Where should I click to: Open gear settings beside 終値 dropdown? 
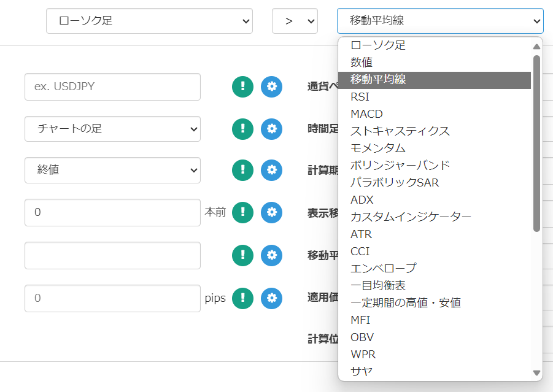(x=271, y=170)
